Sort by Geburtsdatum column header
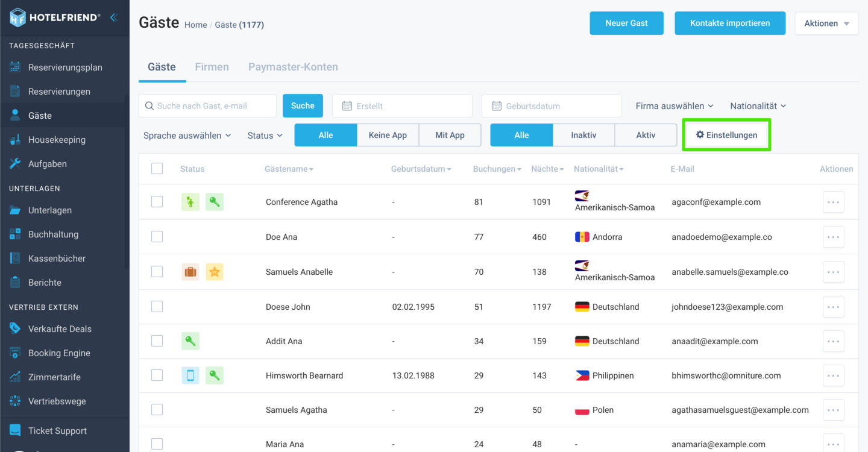Image resolution: width=868 pixels, height=452 pixels. click(x=421, y=169)
